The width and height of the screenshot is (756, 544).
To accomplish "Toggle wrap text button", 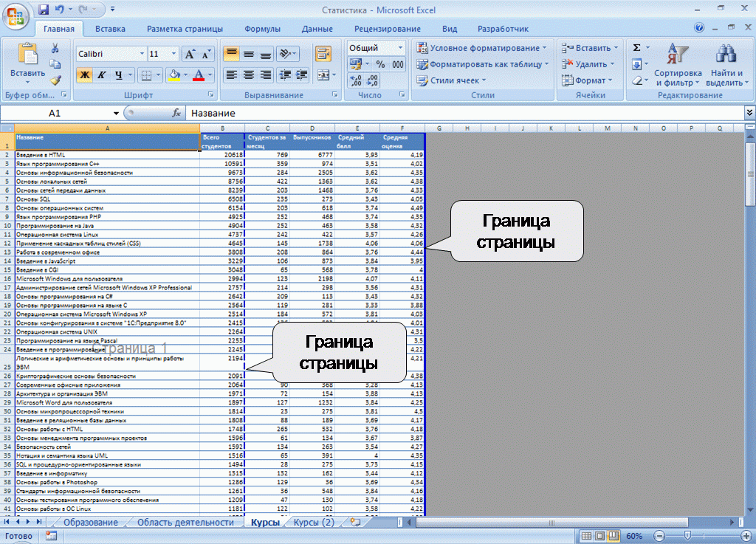I will [323, 55].
